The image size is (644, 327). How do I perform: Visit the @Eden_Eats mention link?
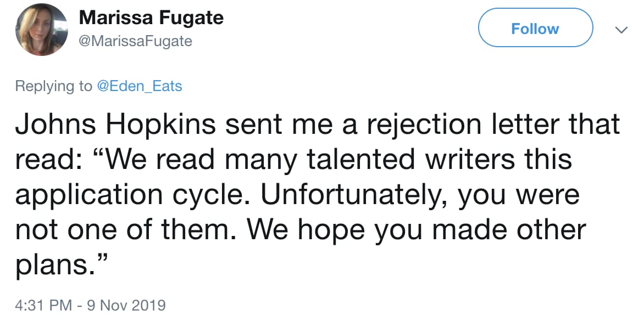click(139, 86)
